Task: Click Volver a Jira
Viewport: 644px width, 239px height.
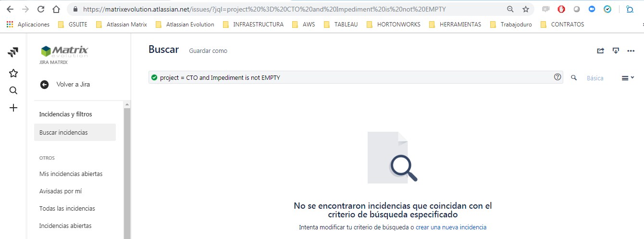Action: 73,85
